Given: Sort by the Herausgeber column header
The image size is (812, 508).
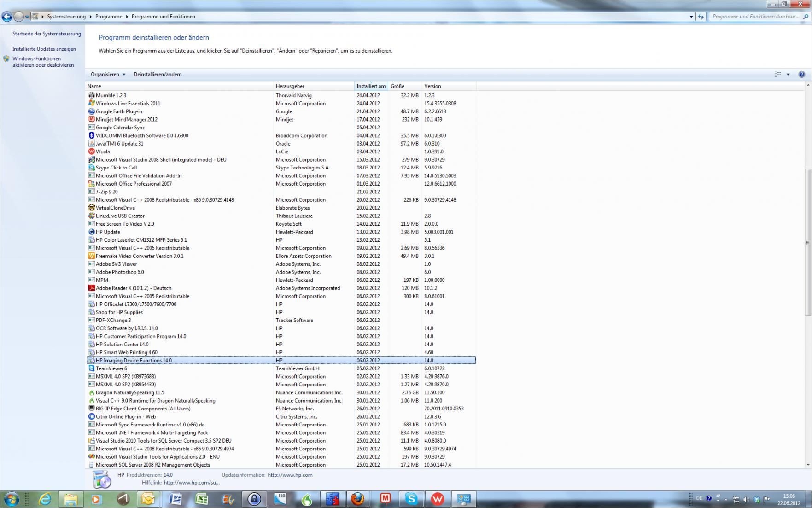Looking at the screenshot, I should pyautogui.click(x=315, y=86).
